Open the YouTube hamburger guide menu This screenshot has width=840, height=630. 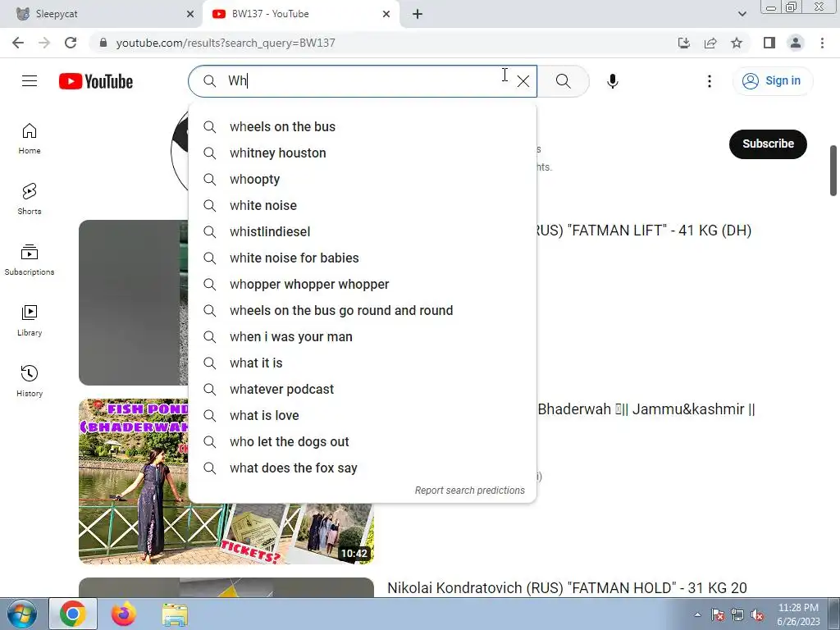point(30,81)
